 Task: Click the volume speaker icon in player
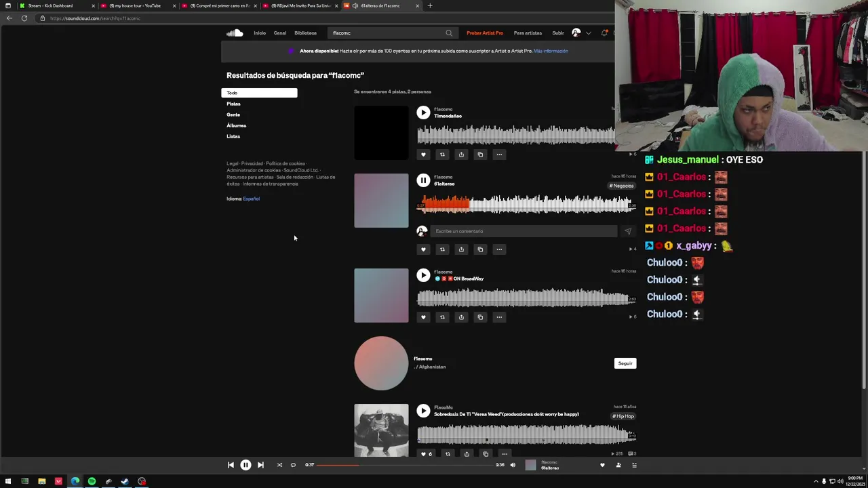[x=513, y=465]
